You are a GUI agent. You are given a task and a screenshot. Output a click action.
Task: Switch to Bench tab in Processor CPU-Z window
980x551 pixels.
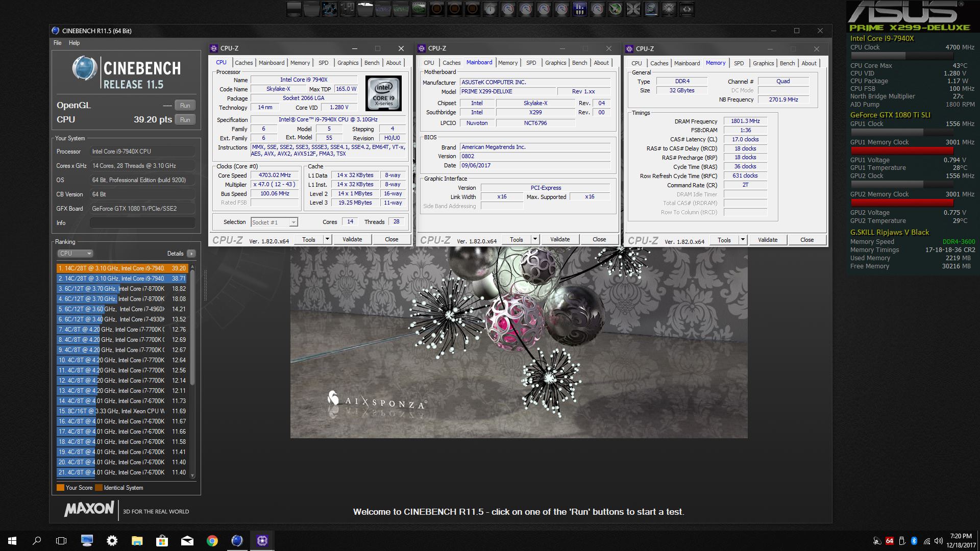click(372, 63)
